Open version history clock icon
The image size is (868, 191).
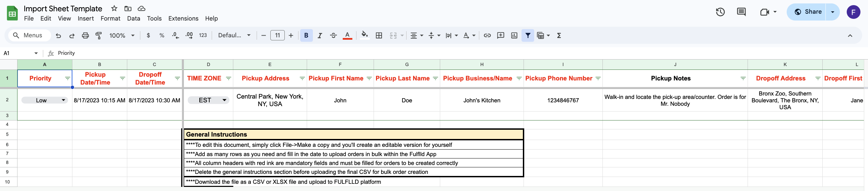(x=720, y=12)
